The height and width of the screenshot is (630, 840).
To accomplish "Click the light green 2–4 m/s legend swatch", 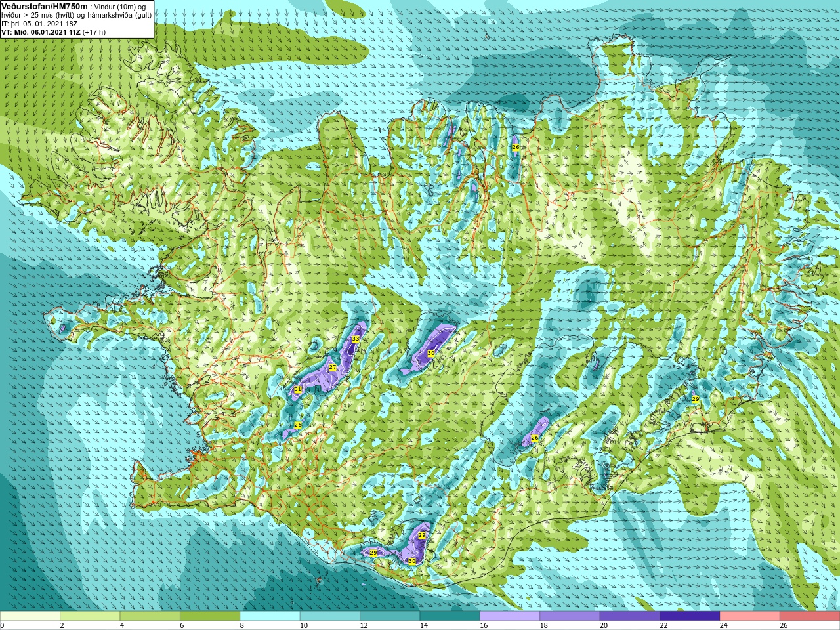I will (x=91, y=616).
